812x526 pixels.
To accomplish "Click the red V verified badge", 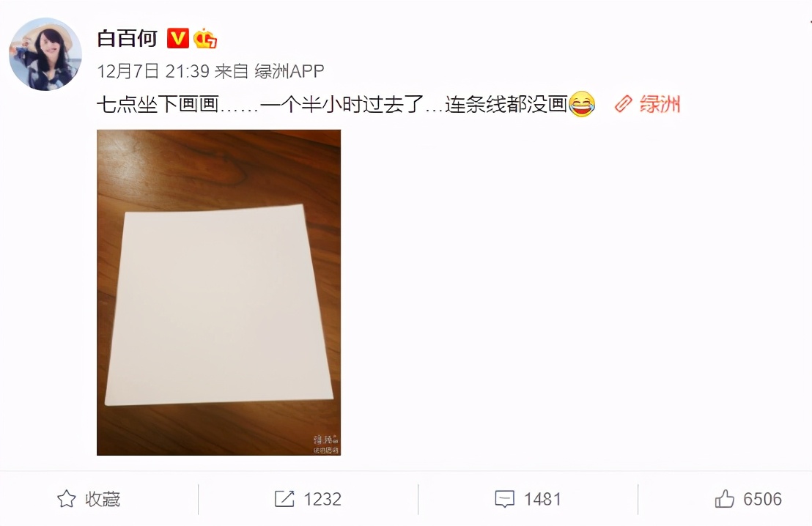I will [177, 38].
